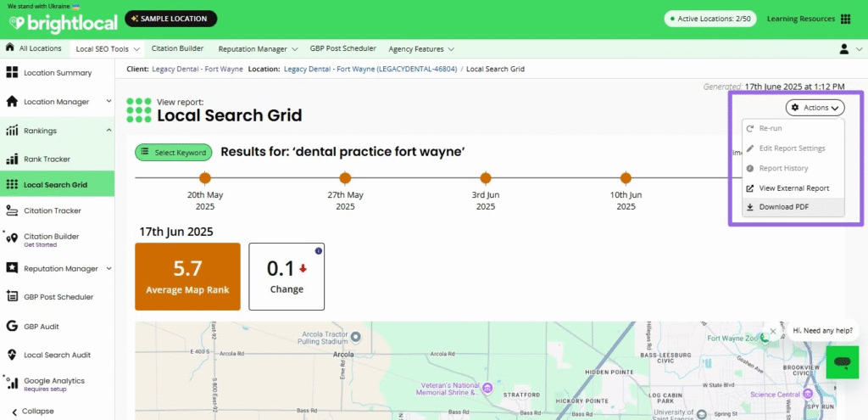The width and height of the screenshot is (868, 420).
Task: Open Location Summary in sidebar
Action: click(57, 73)
